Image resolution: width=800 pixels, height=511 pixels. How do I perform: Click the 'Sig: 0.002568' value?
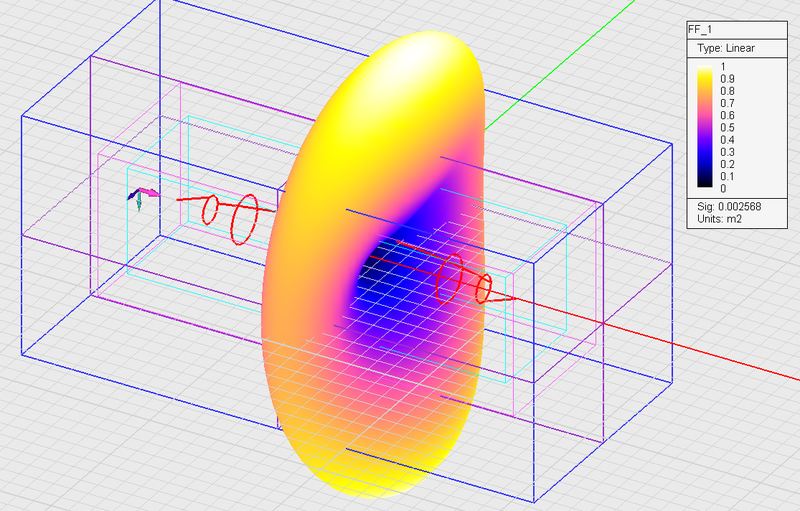[x=729, y=207]
